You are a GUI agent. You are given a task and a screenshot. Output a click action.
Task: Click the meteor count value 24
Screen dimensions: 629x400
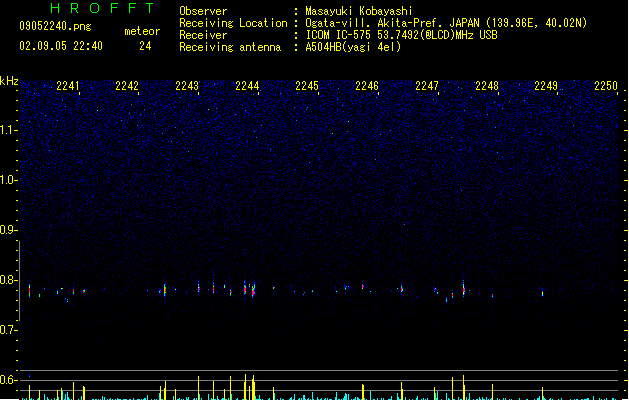145,46
